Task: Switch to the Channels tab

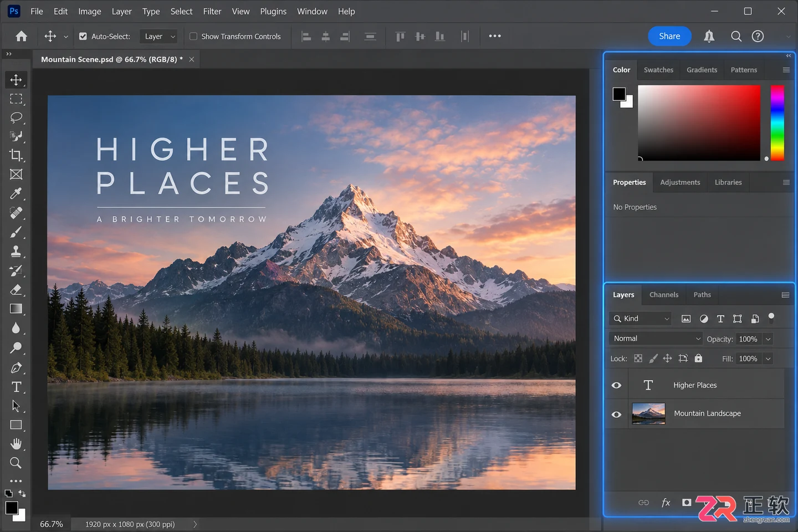Action: [664, 295]
